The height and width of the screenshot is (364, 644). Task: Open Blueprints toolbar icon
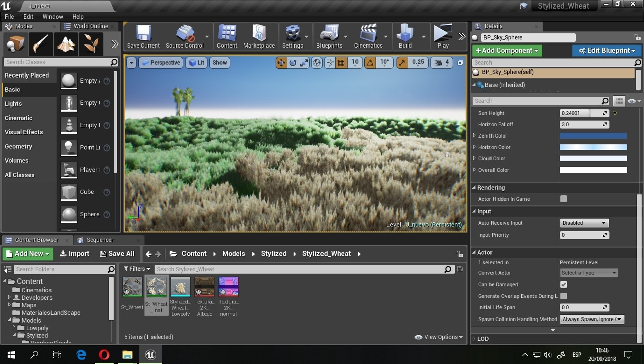pos(329,36)
